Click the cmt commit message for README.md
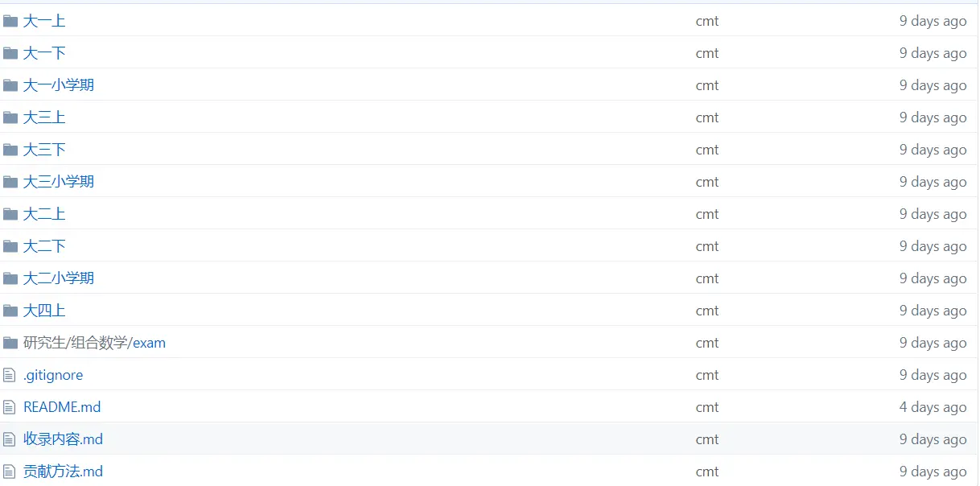The height and width of the screenshot is (486, 980). (x=707, y=407)
